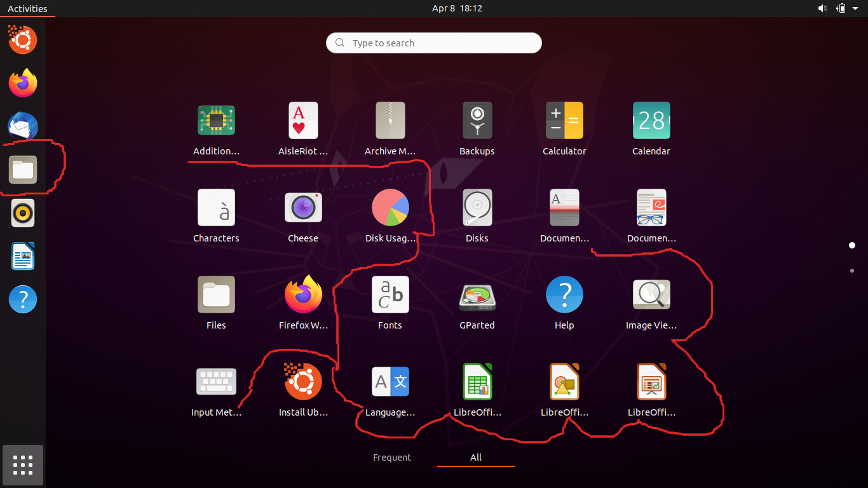Open the Language Support app
Image resolution: width=868 pixels, height=488 pixels.
(390, 382)
